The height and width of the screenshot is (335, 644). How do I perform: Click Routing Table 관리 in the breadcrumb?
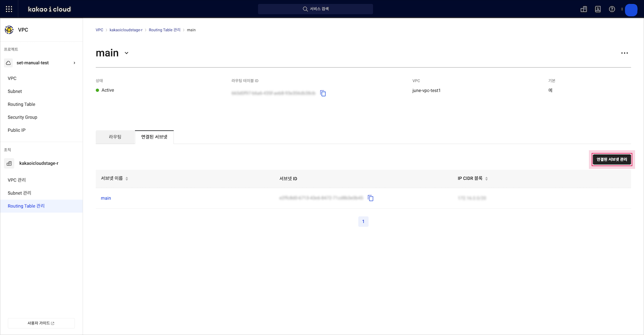(164, 30)
